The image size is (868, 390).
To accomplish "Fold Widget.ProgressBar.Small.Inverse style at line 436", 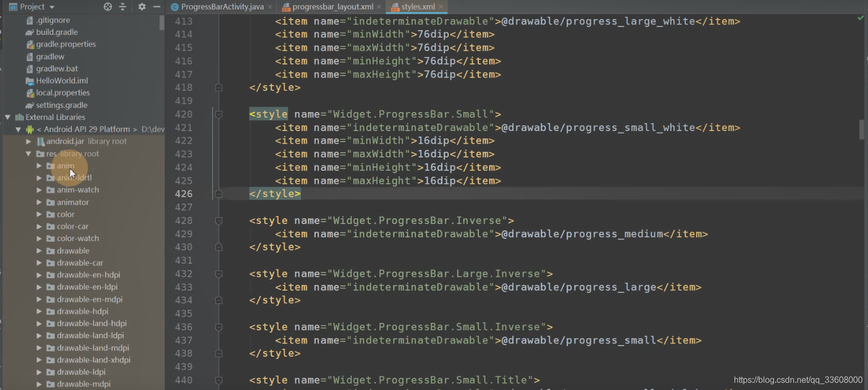I will (x=219, y=327).
